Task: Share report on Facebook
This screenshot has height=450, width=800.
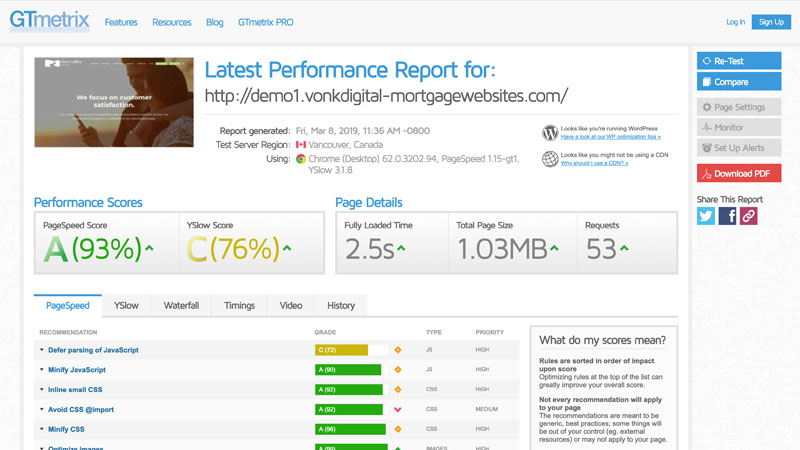Action: pyautogui.click(x=727, y=215)
